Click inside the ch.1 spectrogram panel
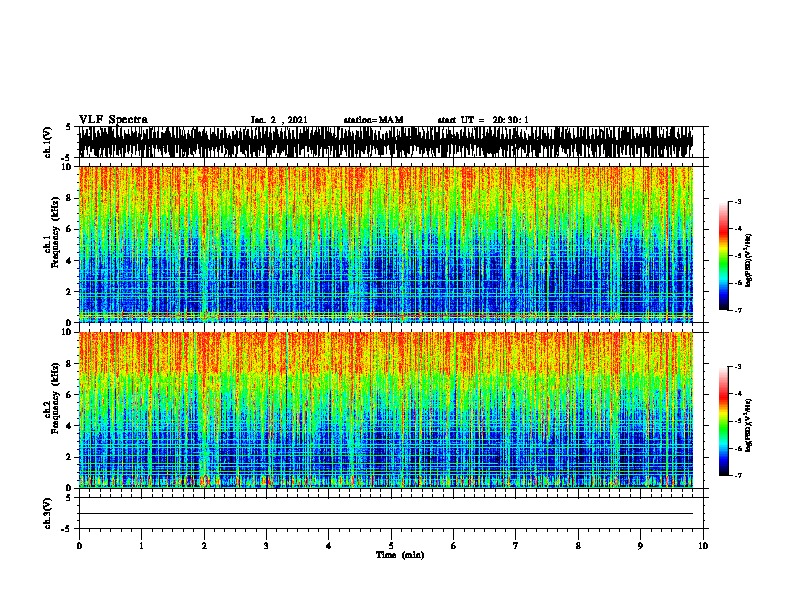 click(x=385, y=244)
